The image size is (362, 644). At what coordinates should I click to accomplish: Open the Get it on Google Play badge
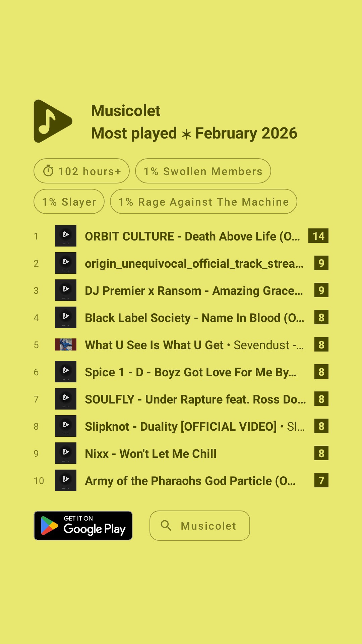(83, 526)
